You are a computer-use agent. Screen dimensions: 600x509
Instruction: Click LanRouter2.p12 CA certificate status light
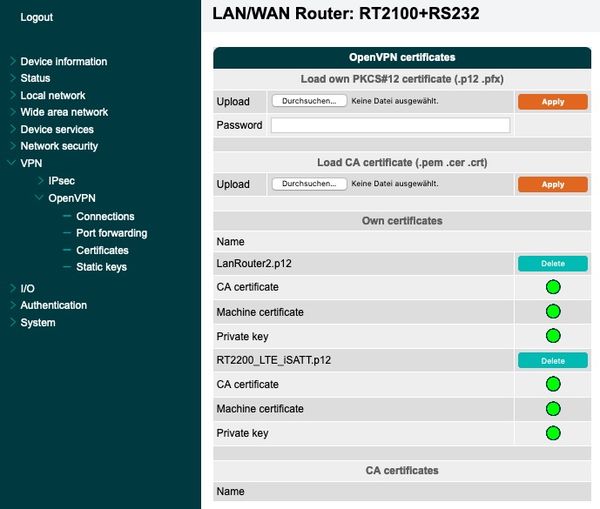553,287
